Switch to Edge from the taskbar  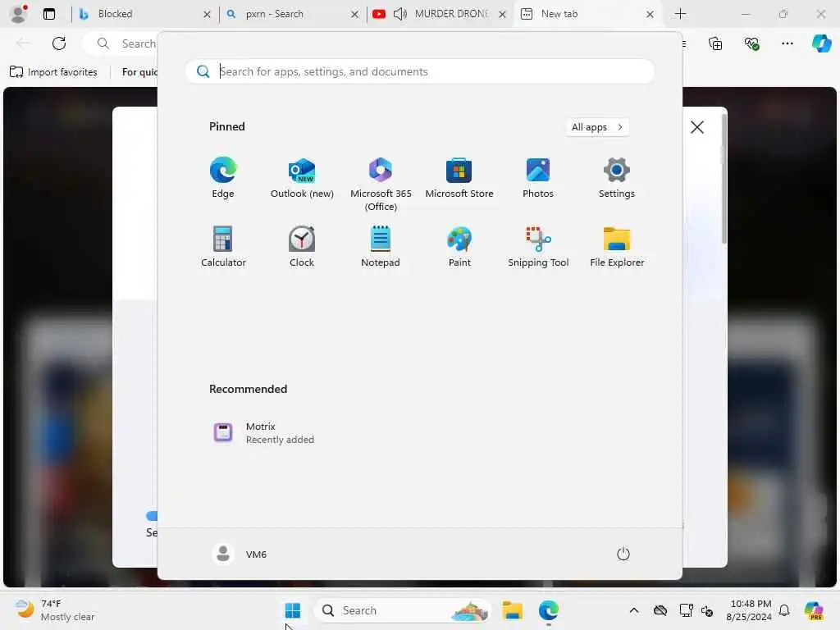pos(549,610)
